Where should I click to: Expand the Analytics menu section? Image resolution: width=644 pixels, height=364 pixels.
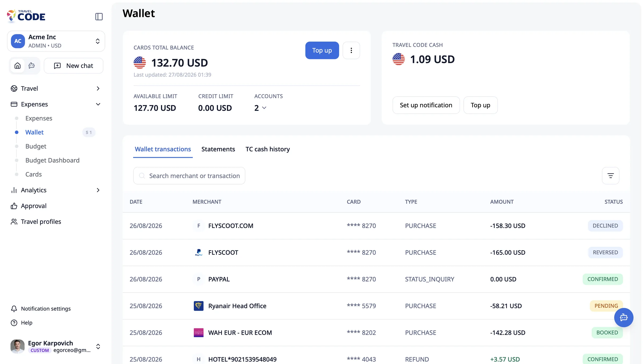(x=56, y=190)
